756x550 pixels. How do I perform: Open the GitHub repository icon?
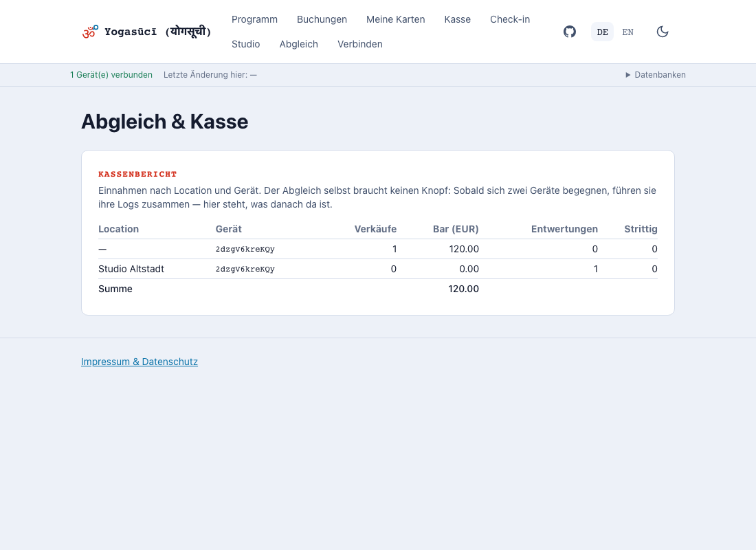click(x=570, y=32)
